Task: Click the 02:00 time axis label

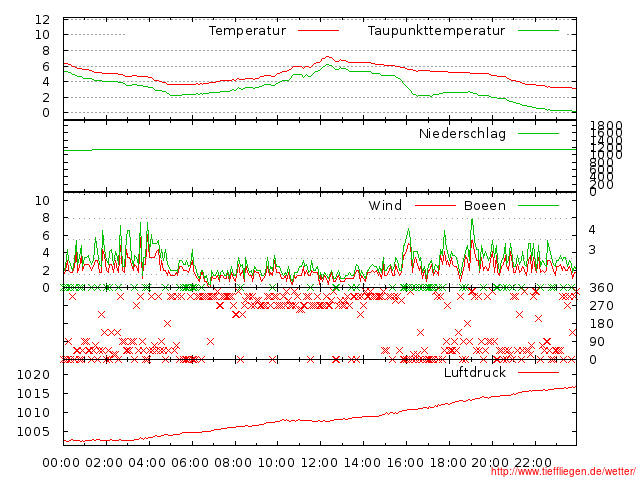Action: click(104, 463)
